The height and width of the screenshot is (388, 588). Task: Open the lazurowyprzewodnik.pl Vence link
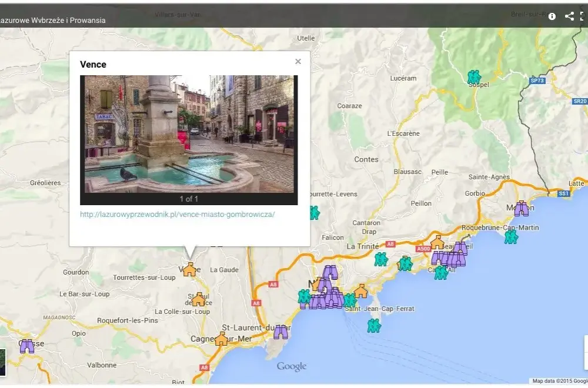[178, 215]
